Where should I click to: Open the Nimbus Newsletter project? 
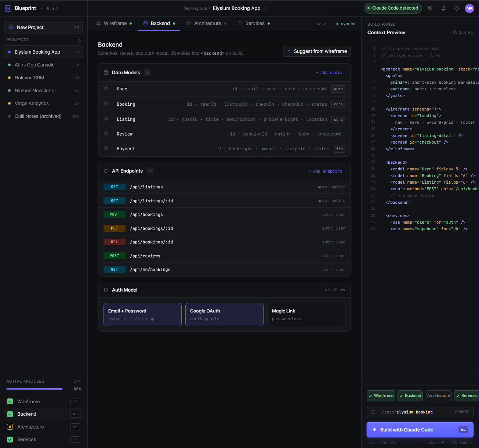click(x=43, y=90)
